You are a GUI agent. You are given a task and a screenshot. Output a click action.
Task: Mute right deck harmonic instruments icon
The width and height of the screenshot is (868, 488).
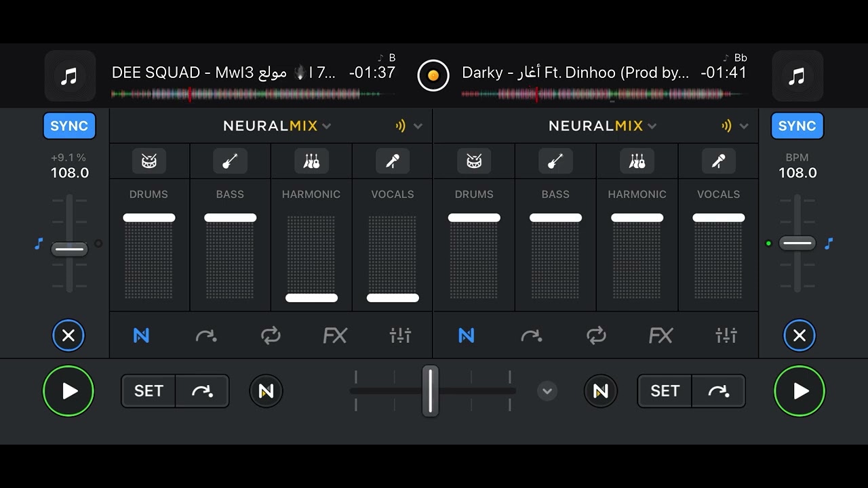(637, 161)
